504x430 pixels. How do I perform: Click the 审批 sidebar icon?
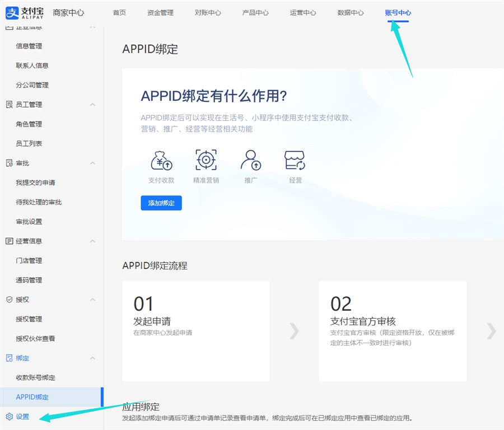[x=10, y=163]
